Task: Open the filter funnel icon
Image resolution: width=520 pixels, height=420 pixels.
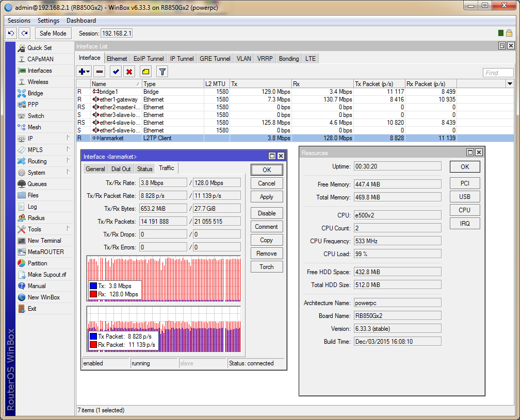Action: [161, 71]
